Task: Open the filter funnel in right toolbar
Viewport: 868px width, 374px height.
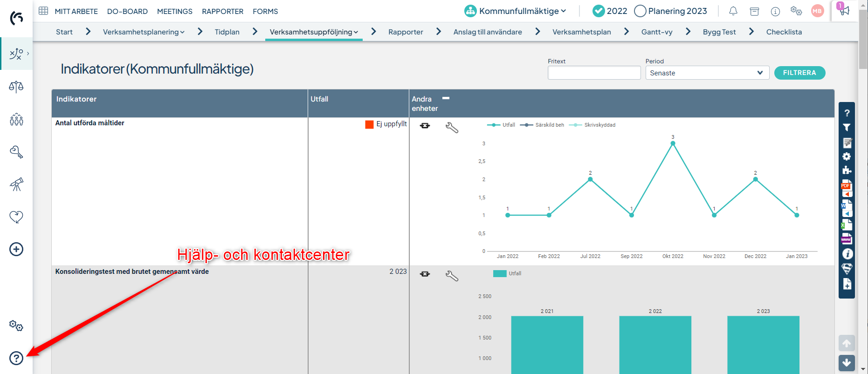Action: click(847, 127)
